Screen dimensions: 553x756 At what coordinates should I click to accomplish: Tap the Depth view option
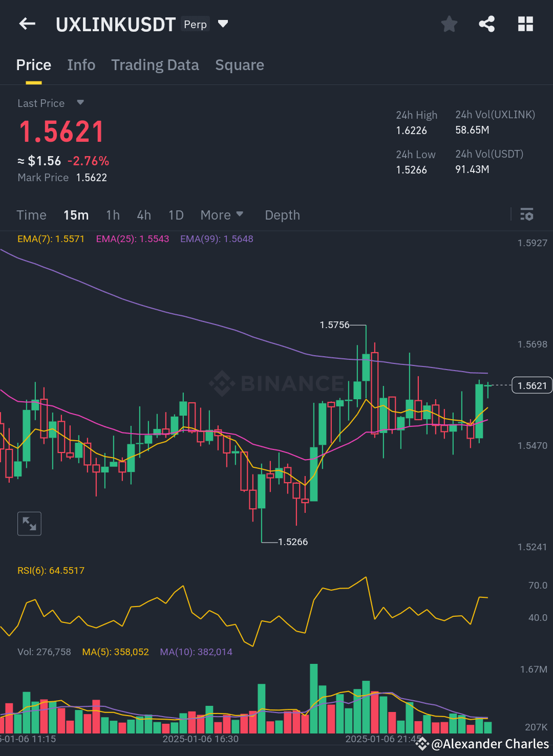pos(282,215)
